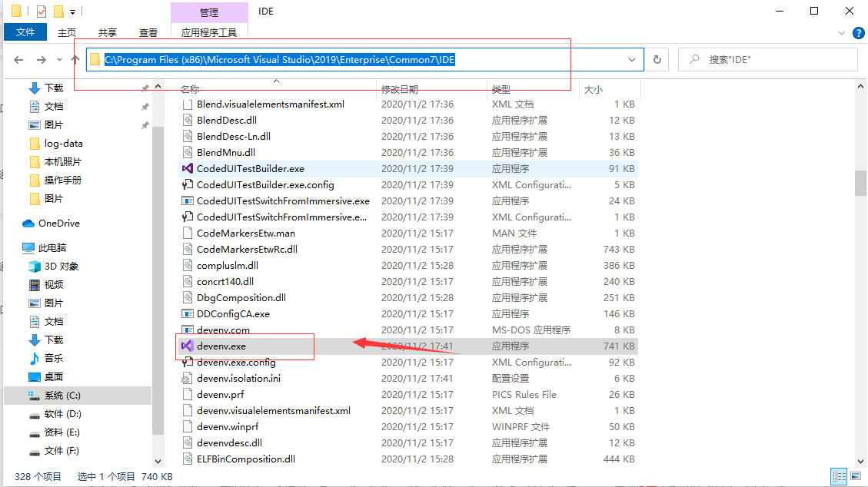
Task: Switch to the 查看 ribbon tab
Action: (x=148, y=32)
